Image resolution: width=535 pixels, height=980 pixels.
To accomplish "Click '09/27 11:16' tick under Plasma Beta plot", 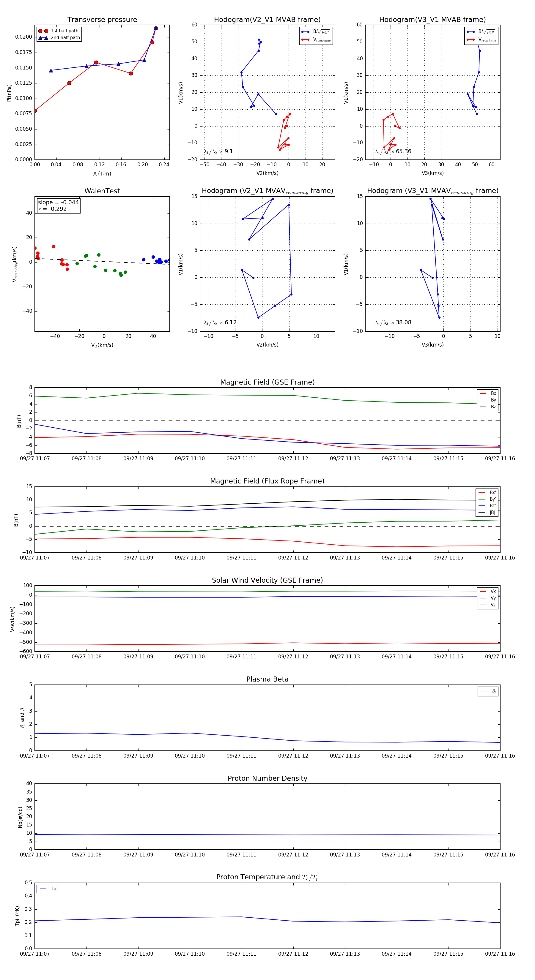I will pyautogui.click(x=500, y=756).
